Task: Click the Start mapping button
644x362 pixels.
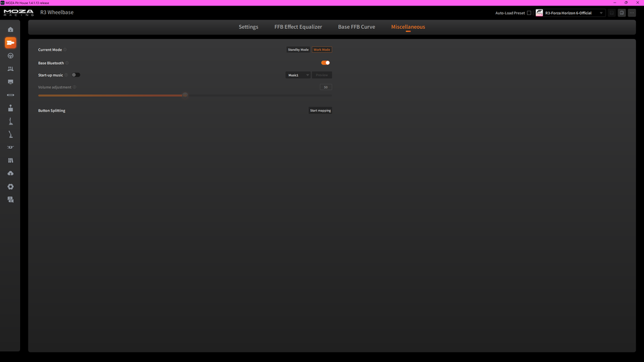Action: point(320,111)
